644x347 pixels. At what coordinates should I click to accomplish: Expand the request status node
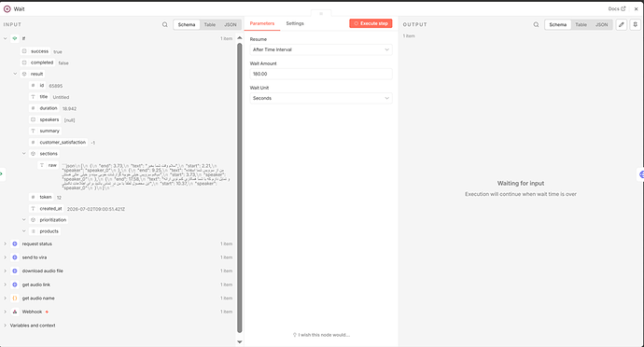point(5,244)
